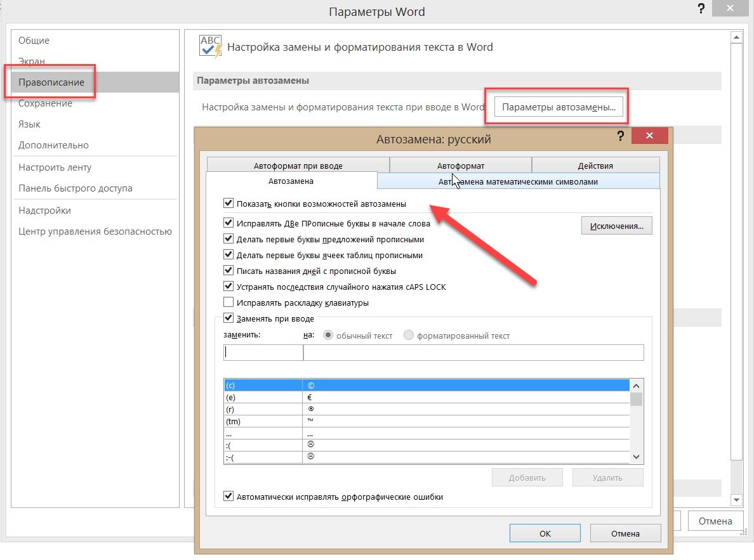This screenshot has height=560, width=754.
Task: Toggle Делать первые буквы предложений прописными
Action: point(228,239)
